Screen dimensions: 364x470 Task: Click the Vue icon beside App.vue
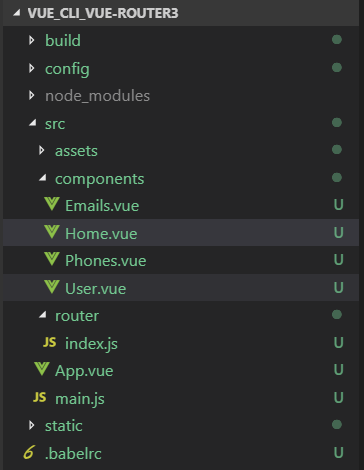pos(42,369)
